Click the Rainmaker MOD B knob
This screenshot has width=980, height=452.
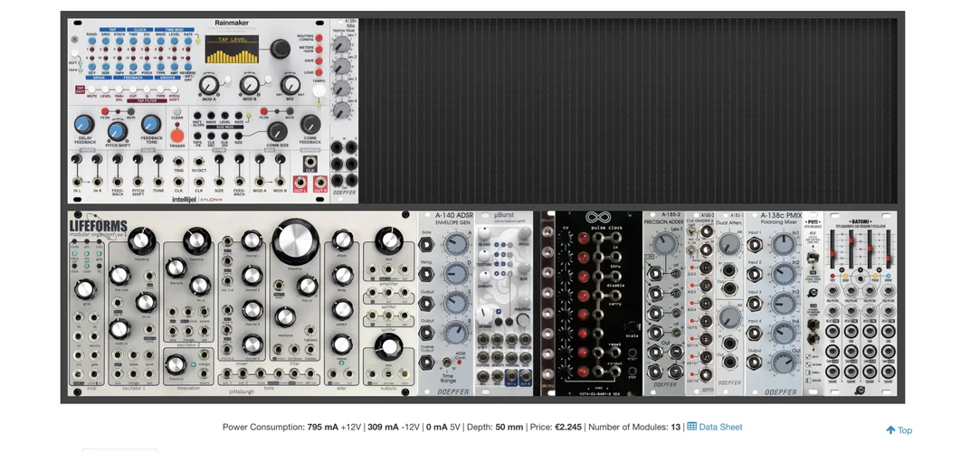tap(250, 85)
